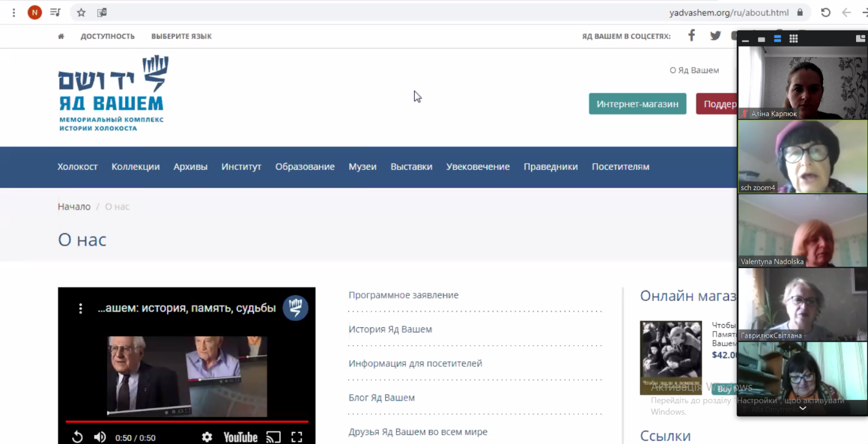Screen dimensions: 868x444
Task: Click the red video progress bar
Action: pyautogui.click(x=187, y=421)
